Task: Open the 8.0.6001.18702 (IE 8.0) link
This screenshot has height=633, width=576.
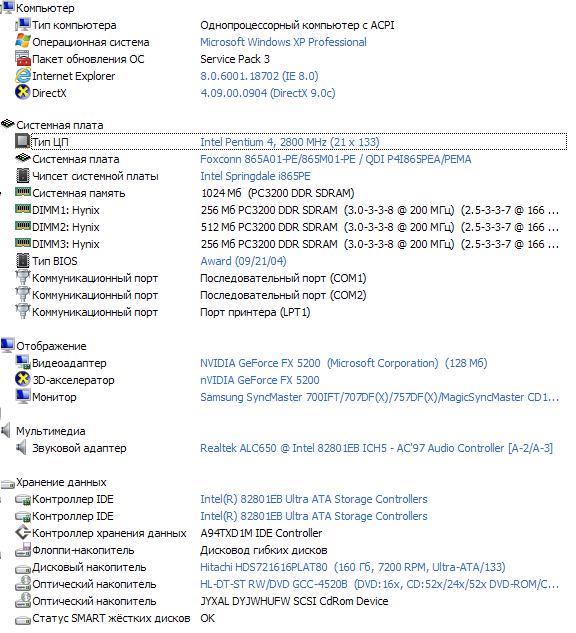Action: 259,76
